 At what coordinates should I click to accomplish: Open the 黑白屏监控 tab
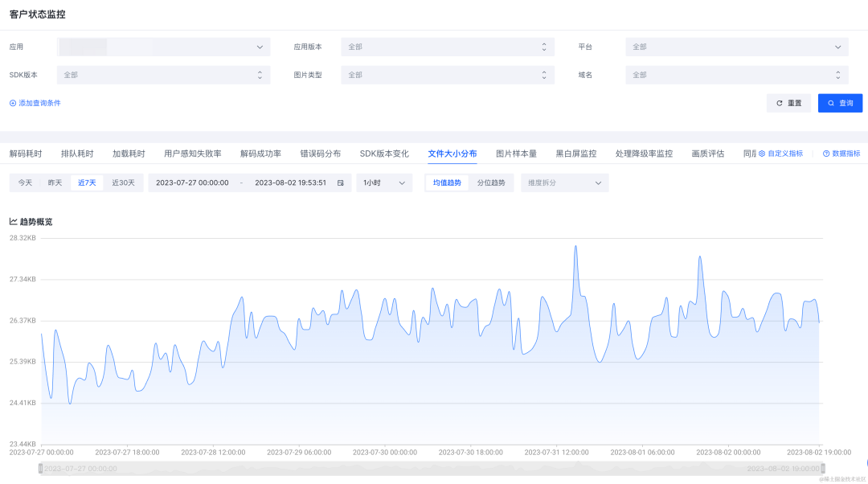pos(575,154)
